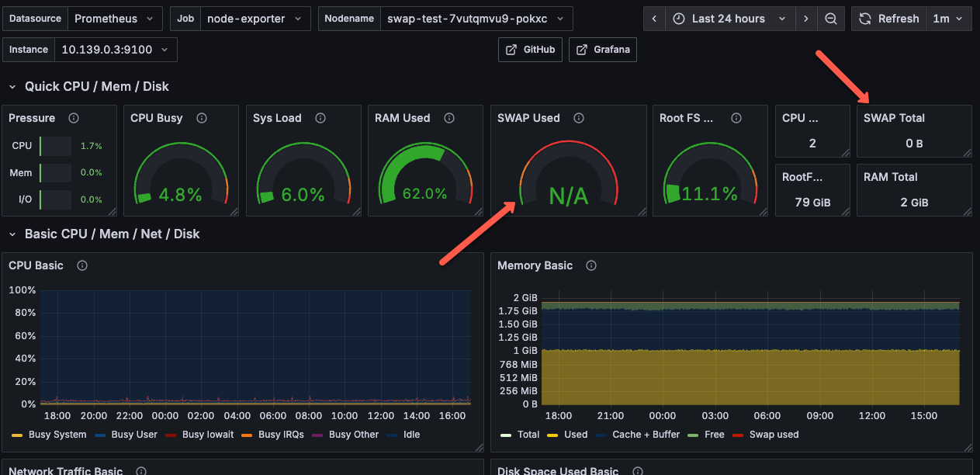Open the Datasource Prometheus dropdown

click(x=115, y=19)
